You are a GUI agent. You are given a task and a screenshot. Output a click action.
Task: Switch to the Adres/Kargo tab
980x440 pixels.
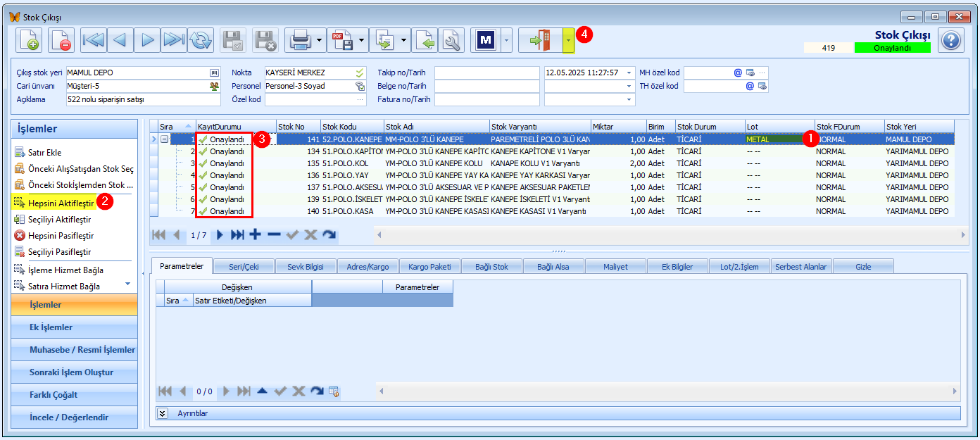coord(367,267)
